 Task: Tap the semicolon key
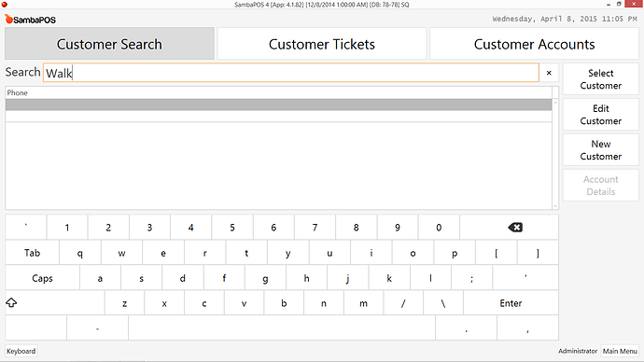point(471,278)
